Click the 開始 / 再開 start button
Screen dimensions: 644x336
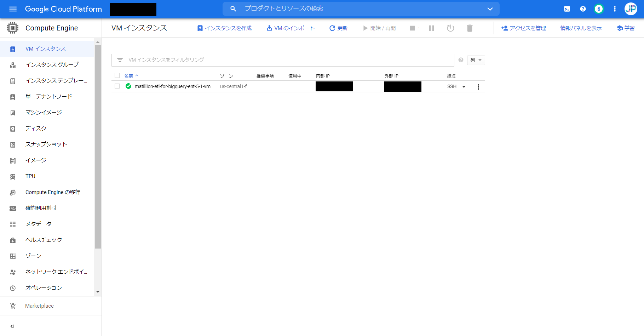point(379,28)
